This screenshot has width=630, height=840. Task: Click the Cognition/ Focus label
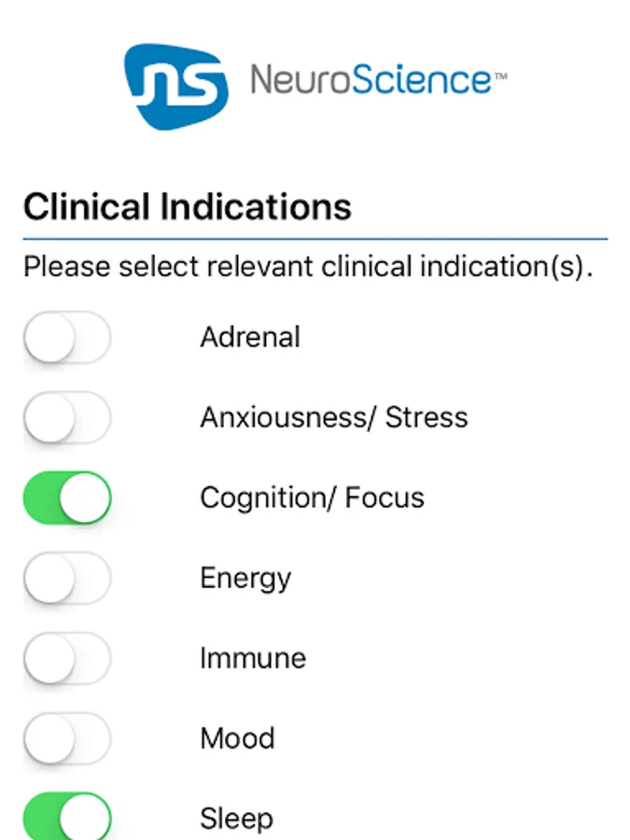click(x=313, y=498)
